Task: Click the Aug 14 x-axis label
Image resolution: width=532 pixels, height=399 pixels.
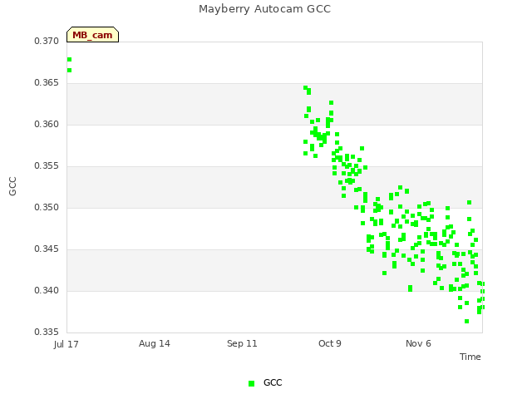Action: coord(155,343)
